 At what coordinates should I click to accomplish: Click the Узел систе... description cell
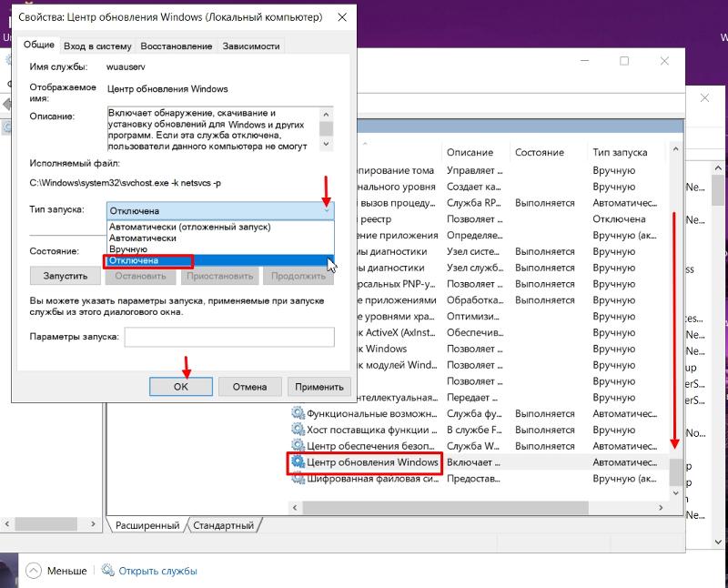tap(472, 251)
